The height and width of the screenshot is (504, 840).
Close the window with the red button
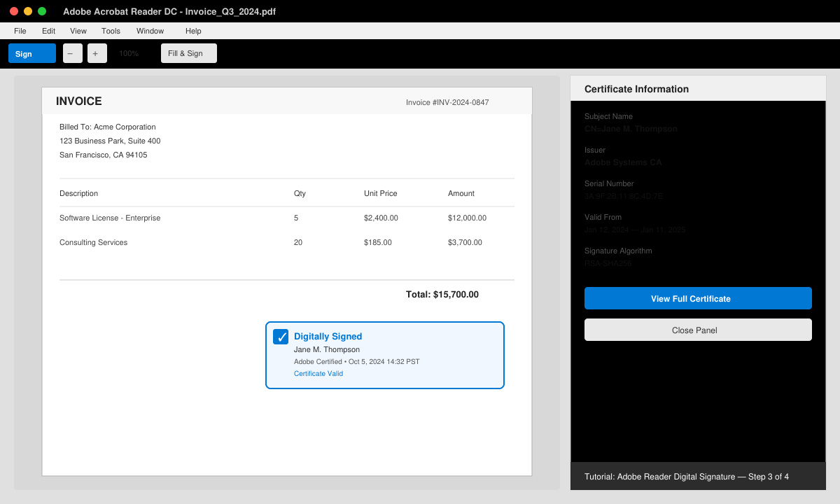point(14,11)
